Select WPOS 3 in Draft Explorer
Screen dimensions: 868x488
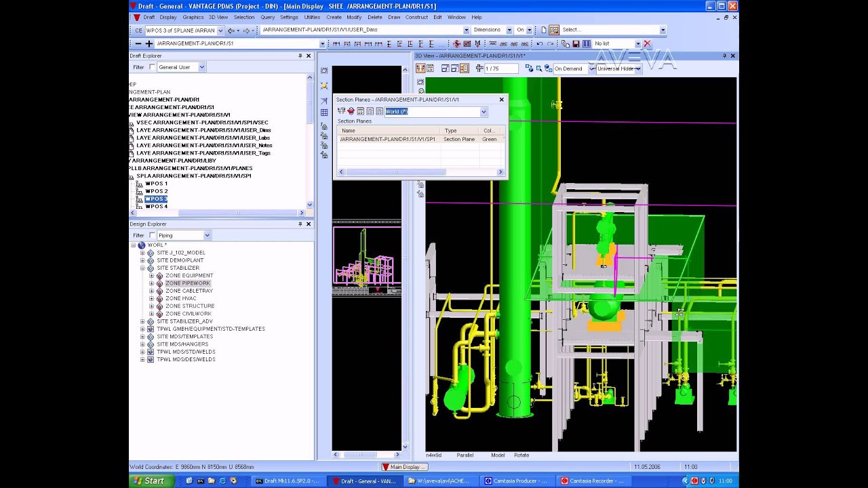click(x=156, y=199)
